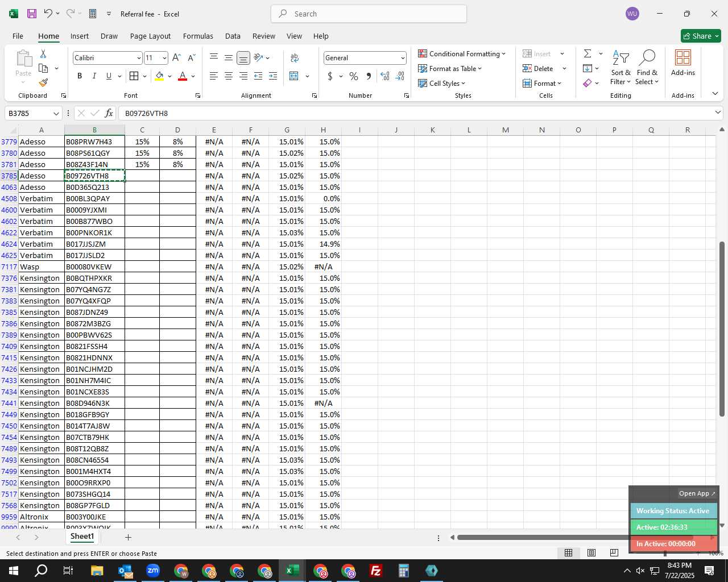
Task: Click Merge & Center icon
Action: 294,76
